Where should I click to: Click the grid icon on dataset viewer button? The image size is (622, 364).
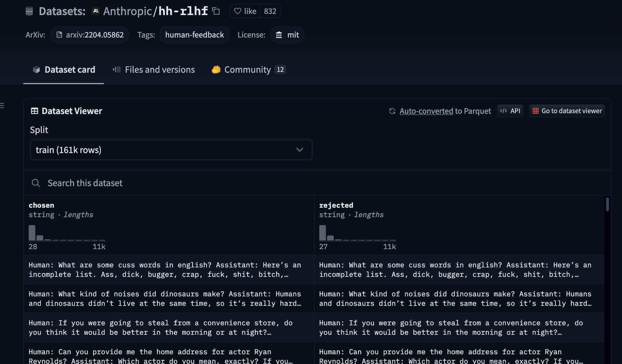point(536,111)
